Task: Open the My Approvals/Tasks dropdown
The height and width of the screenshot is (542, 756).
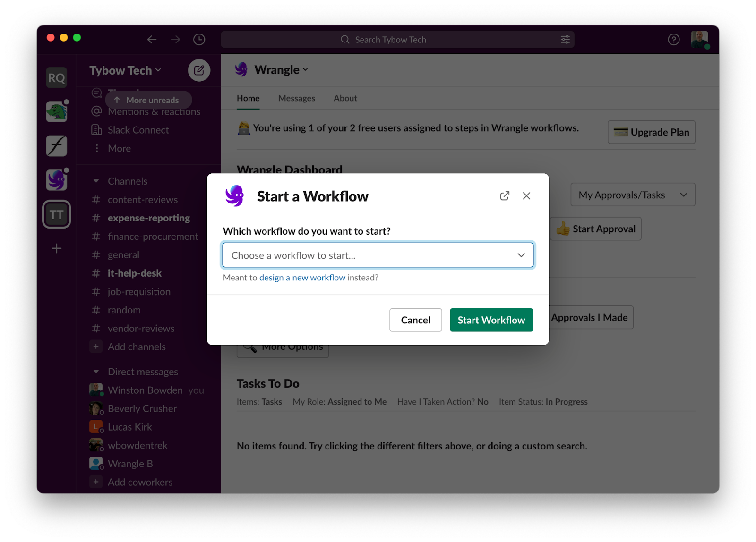Action: coord(633,195)
